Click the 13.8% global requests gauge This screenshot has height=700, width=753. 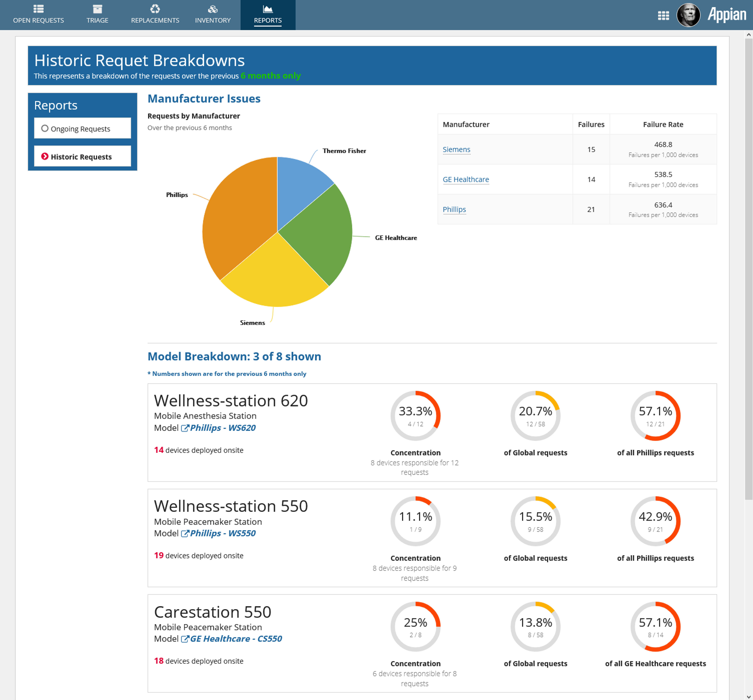(x=535, y=627)
